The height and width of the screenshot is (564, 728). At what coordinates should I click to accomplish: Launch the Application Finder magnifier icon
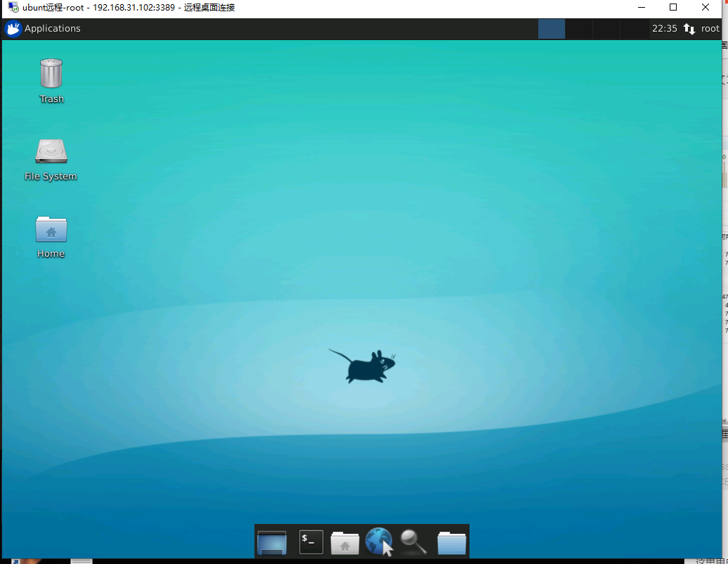coord(415,541)
